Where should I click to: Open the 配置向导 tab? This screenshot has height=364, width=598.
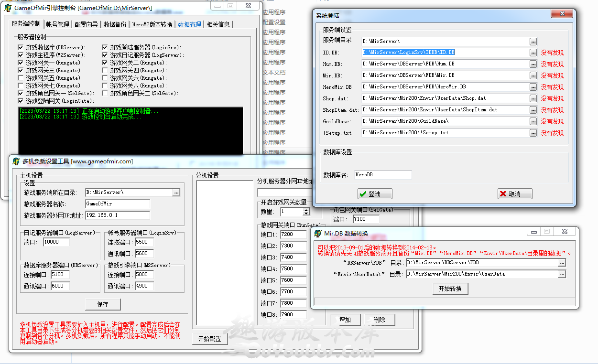tap(86, 24)
